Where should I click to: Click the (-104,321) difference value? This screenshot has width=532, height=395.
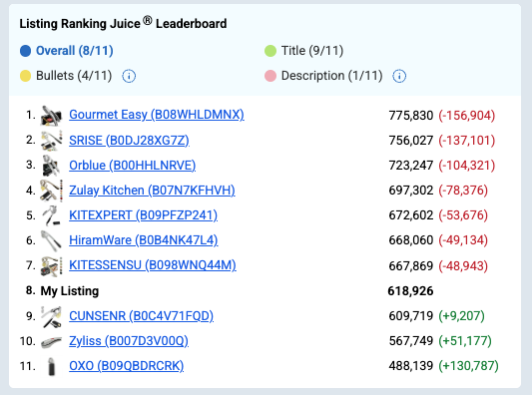[x=466, y=166]
